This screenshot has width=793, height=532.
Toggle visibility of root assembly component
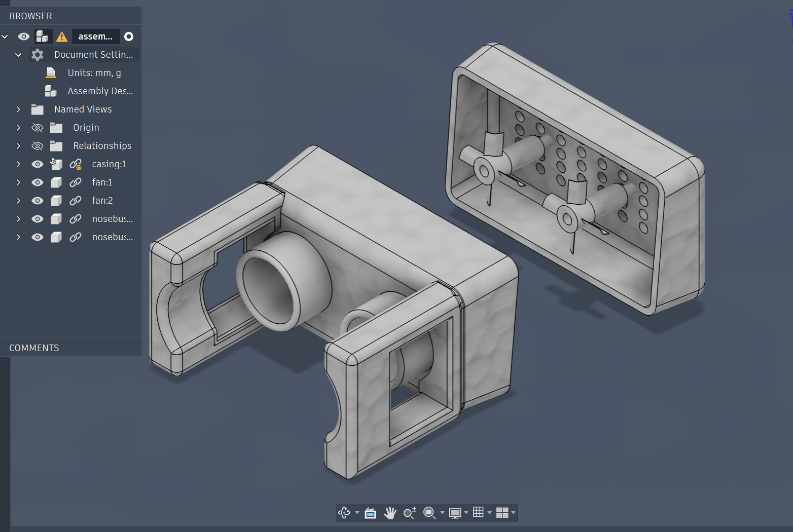(24, 36)
